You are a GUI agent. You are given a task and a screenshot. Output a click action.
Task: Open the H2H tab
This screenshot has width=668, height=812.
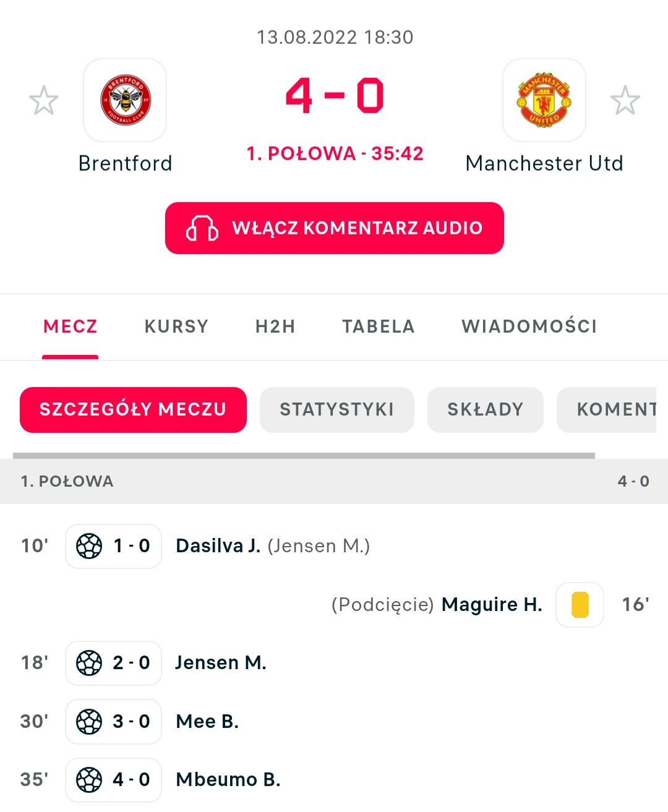[x=276, y=327]
